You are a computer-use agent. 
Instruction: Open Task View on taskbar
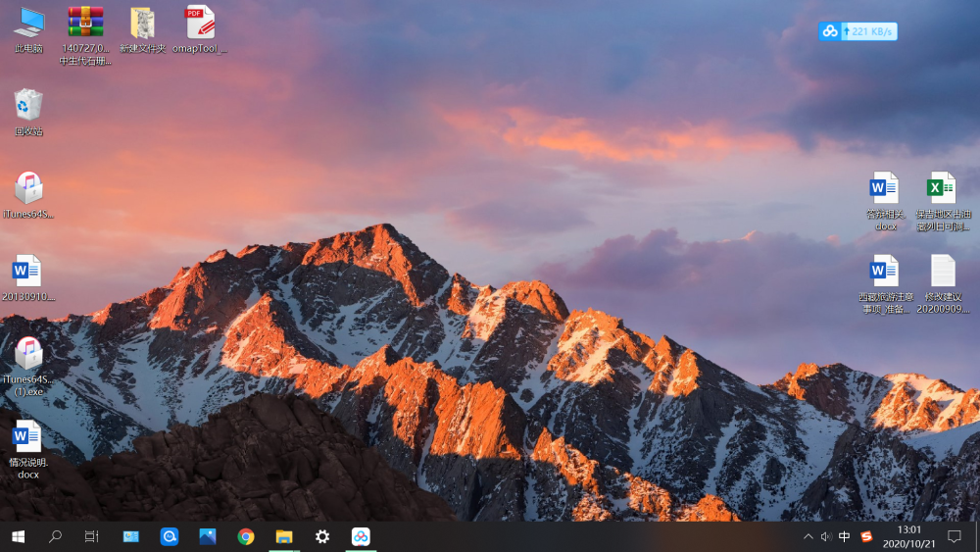92,536
